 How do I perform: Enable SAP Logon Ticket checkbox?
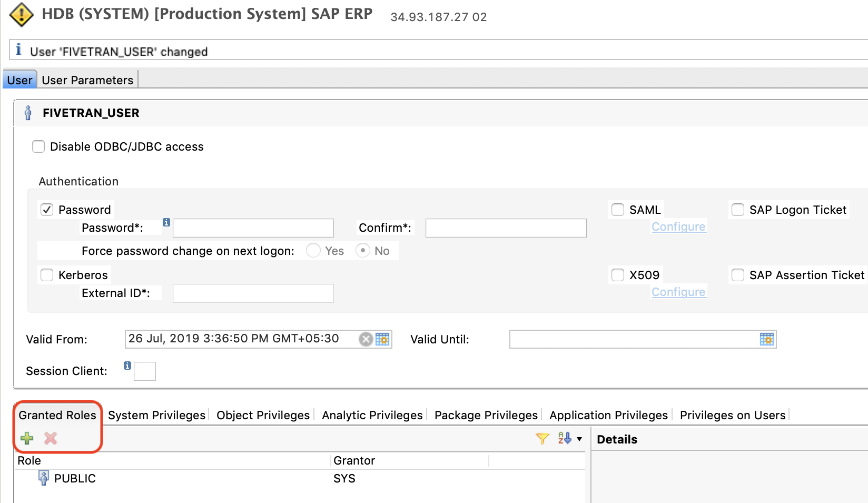point(738,210)
